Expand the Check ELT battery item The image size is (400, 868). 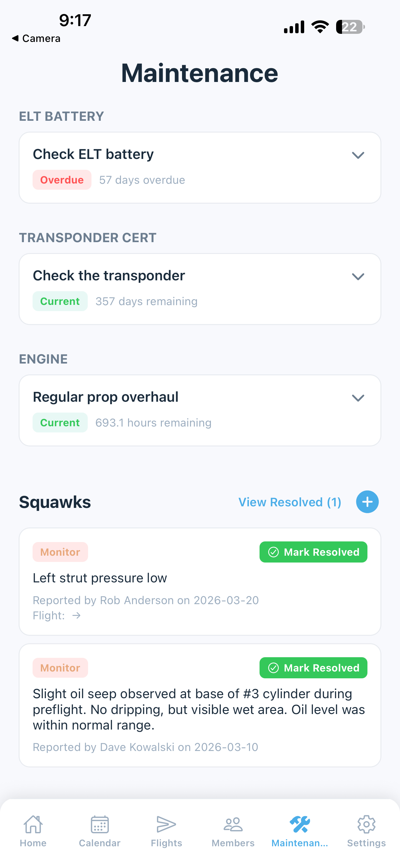coord(358,155)
